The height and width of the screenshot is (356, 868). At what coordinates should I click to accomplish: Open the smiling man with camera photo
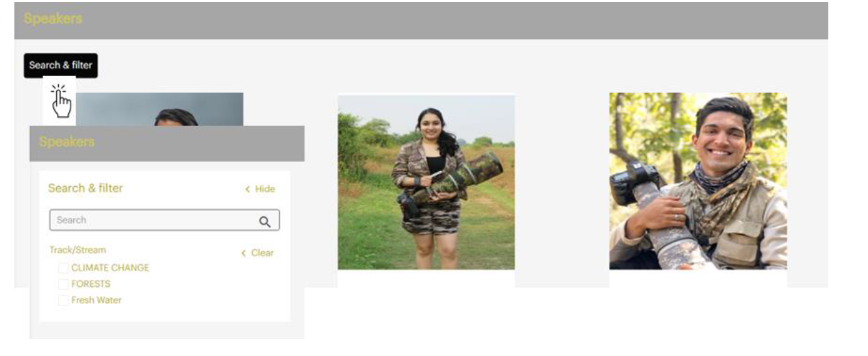pos(698,181)
